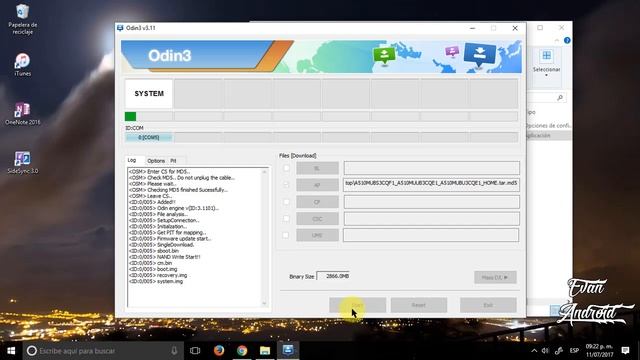Launch Firefox from the taskbar
The height and width of the screenshot is (360, 640).
(x=219, y=351)
